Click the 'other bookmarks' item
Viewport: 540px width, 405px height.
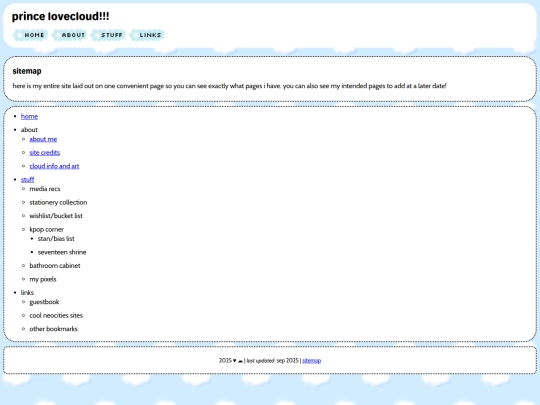[53, 329]
